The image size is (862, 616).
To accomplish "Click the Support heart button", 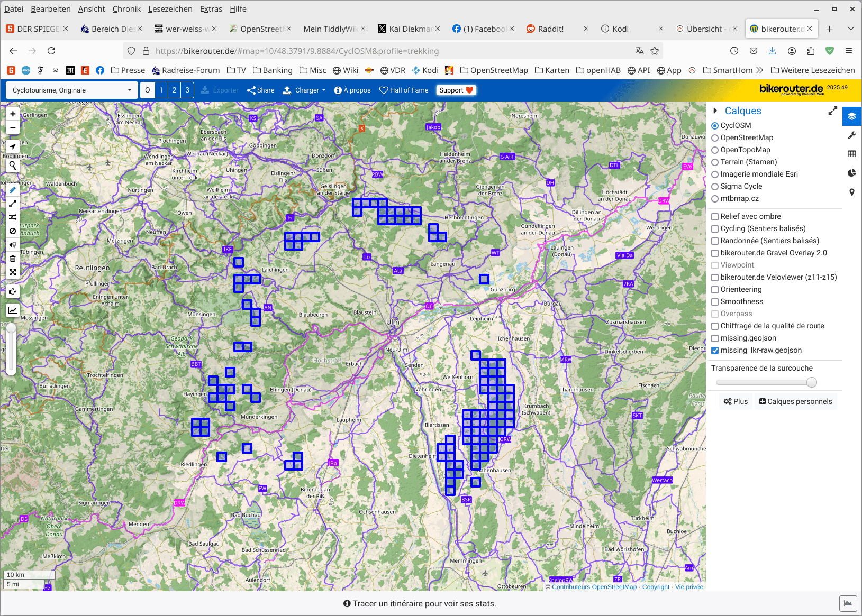I will coord(456,90).
